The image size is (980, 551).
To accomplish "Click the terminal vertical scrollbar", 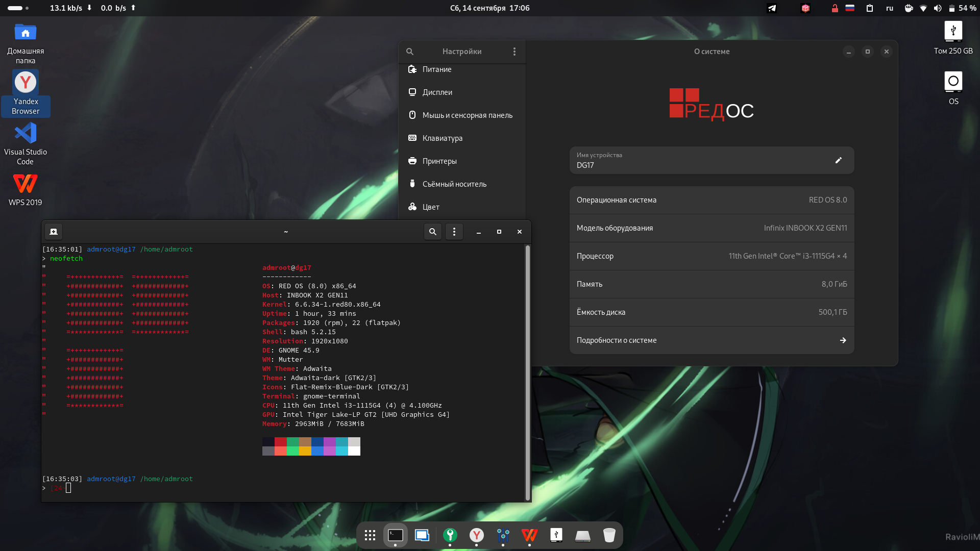I will pos(527,372).
